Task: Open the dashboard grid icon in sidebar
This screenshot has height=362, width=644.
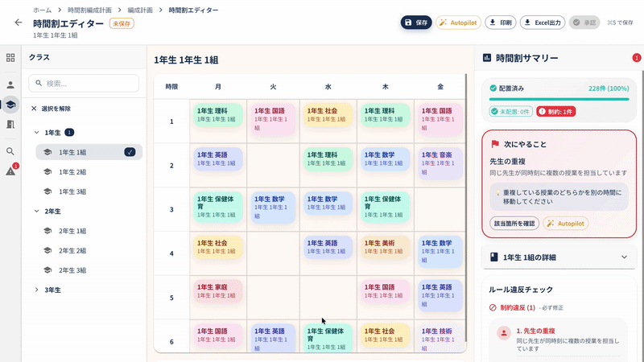Action: (x=10, y=58)
